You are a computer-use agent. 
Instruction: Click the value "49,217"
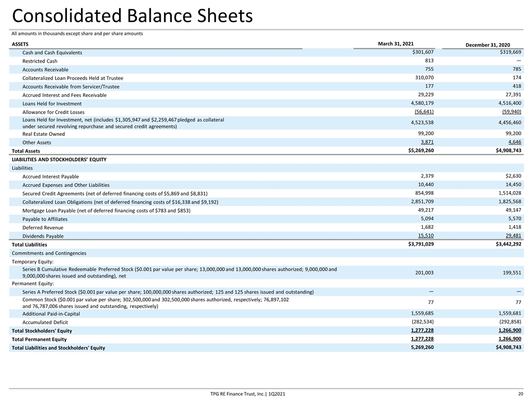(426, 210)
